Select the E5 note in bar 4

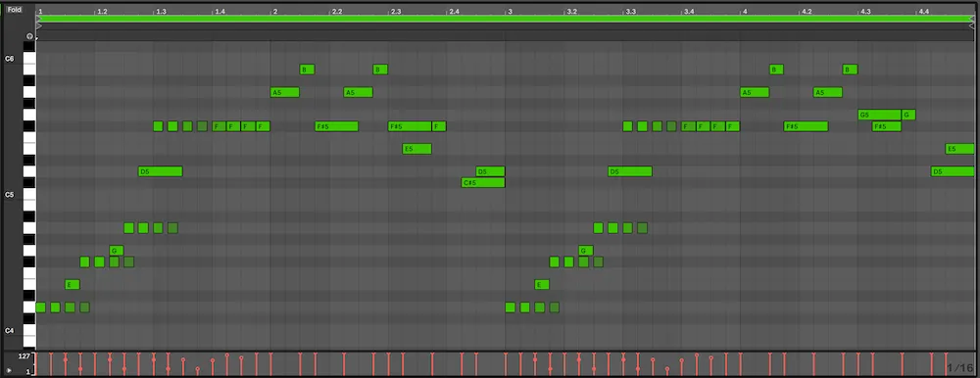pos(960,149)
